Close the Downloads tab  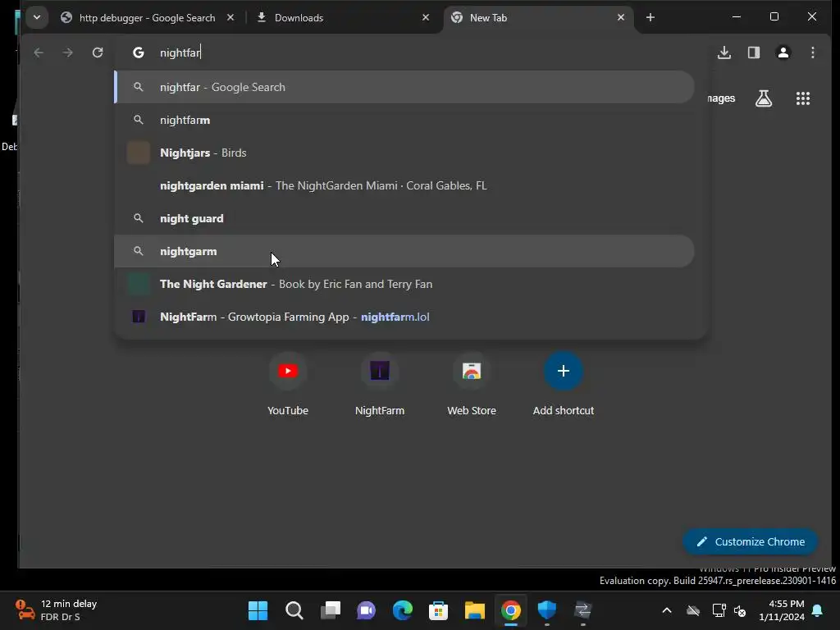coord(426,18)
